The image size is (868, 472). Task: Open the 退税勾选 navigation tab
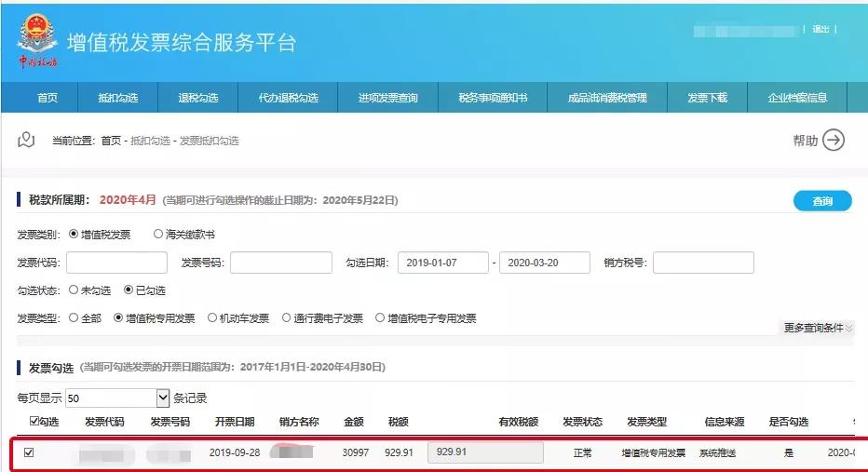pyautogui.click(x=198, y=98)
